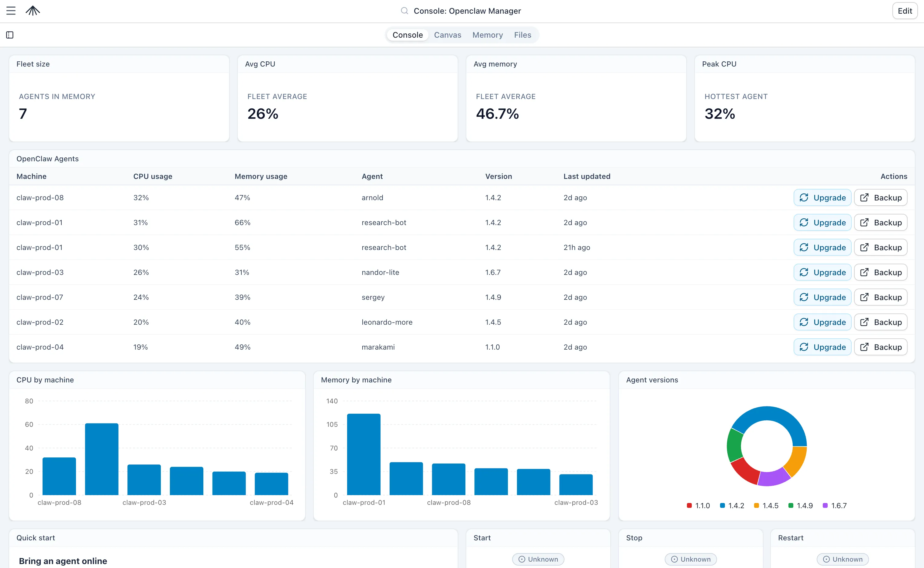The height and width of the screenshot is (568, 924).
Task: Click version value 1.6.7 in table
Action: pos(493,272)
